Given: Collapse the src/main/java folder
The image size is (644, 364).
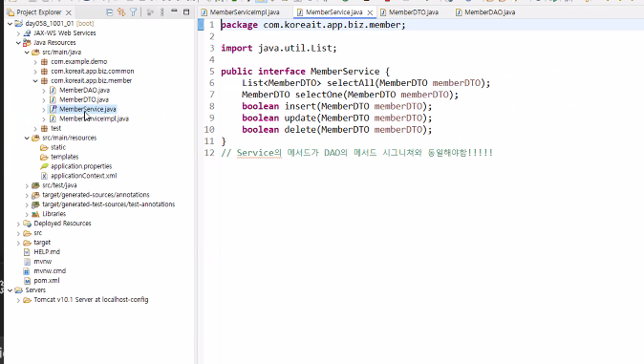Looking at the screenshot, I should [x=27, y=53].
